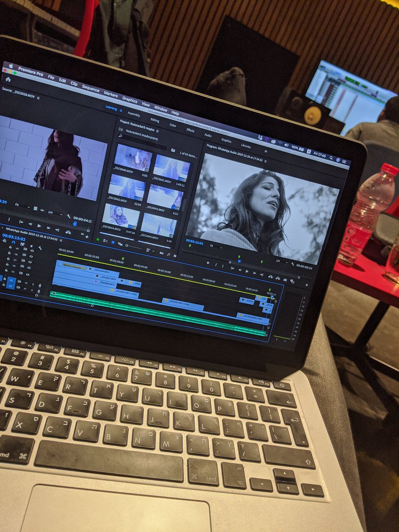Select the _DSC0042.MOV thumbnail
399x532 pixels.
click(127, 188)
